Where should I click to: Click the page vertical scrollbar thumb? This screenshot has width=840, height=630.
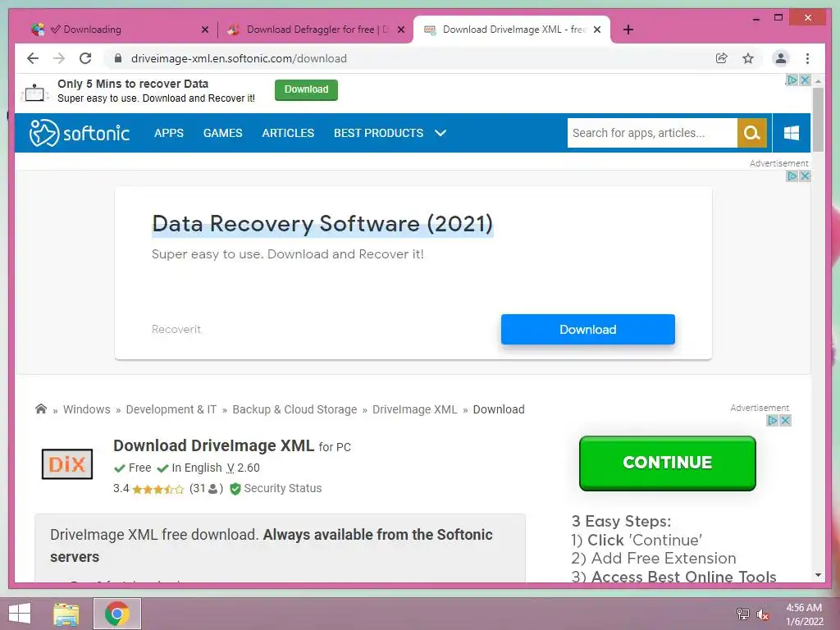[x=818, y=120]
